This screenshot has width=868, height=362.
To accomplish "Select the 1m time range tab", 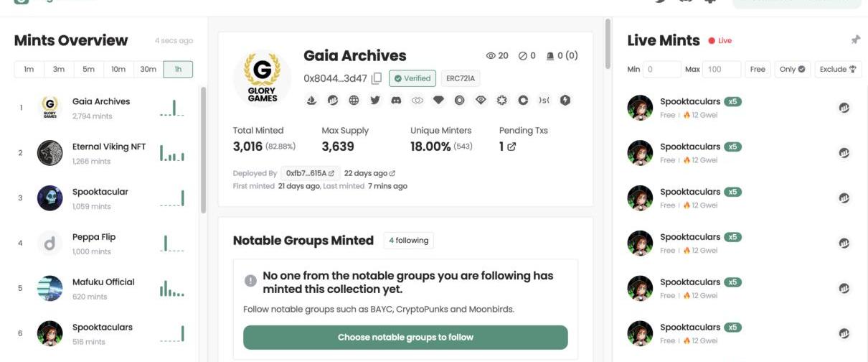I will tap(29, 69).
